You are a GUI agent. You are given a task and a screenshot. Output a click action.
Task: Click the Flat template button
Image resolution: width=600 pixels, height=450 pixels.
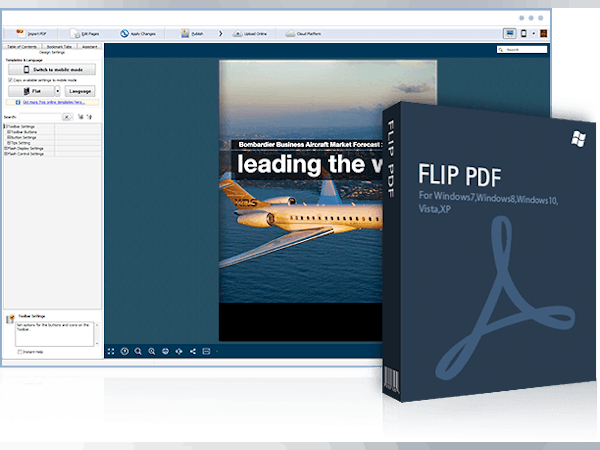point(31,91)
